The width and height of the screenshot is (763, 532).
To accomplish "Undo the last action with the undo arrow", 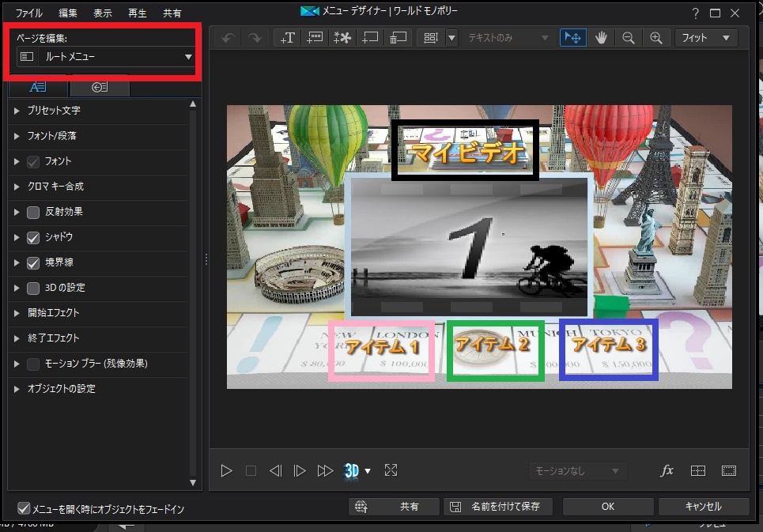I will pos(229,38).
